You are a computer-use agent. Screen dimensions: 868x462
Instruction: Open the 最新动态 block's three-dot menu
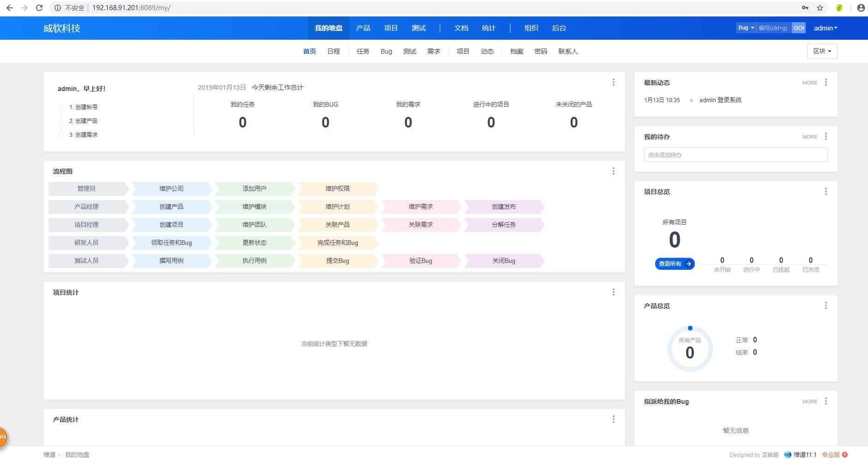tap(826, 82)
